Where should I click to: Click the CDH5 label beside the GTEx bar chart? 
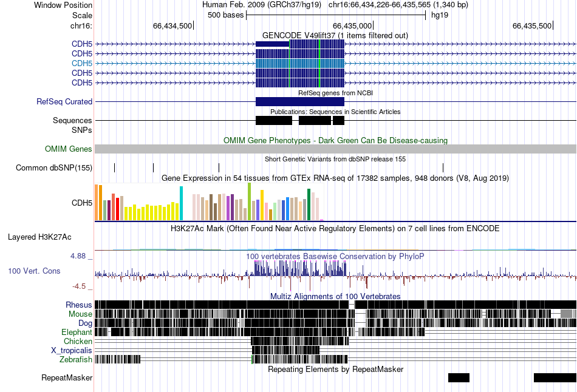coord(82,203)
